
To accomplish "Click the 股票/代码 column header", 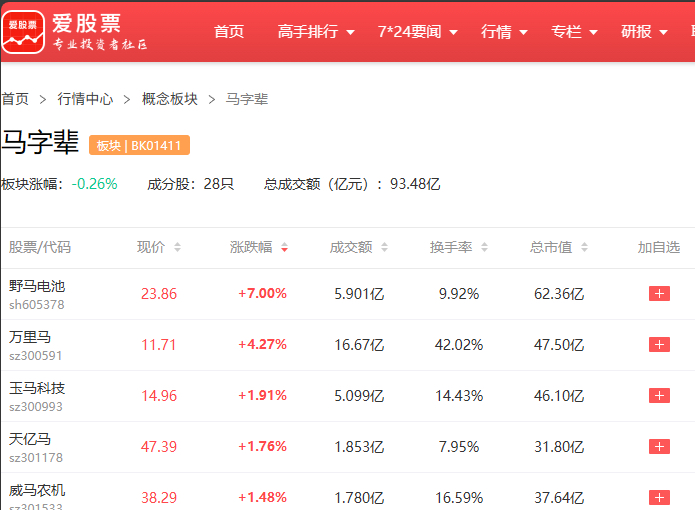I will click(x=40, y=247).
